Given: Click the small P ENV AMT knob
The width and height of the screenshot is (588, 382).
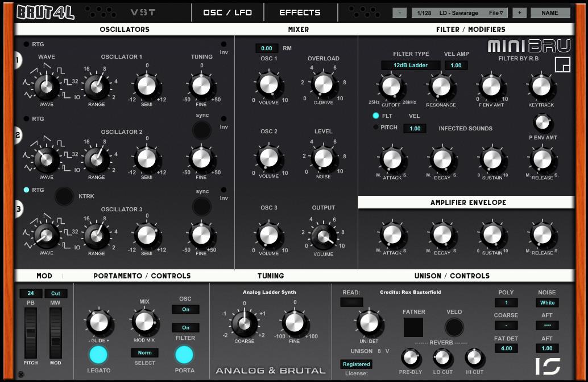Looking at the screenshot, I should coord(543,122).
